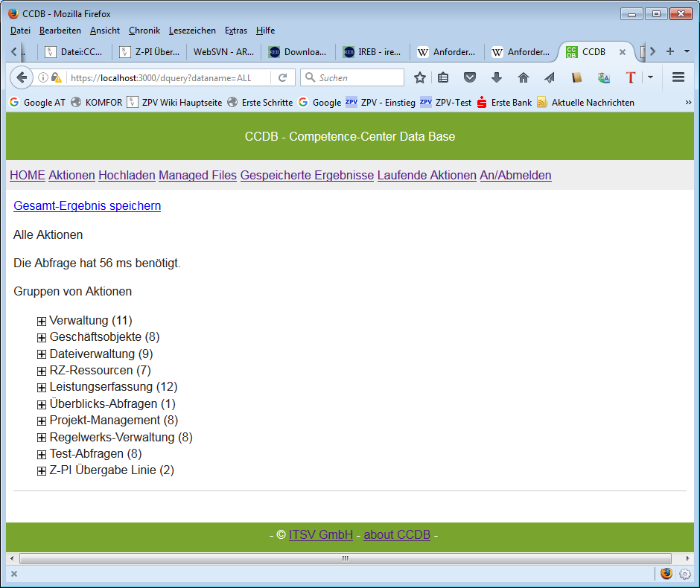The image size is (700, 588).
Task: Expand the Test-Abfragen (8) tree node
Action: point(42,454)
